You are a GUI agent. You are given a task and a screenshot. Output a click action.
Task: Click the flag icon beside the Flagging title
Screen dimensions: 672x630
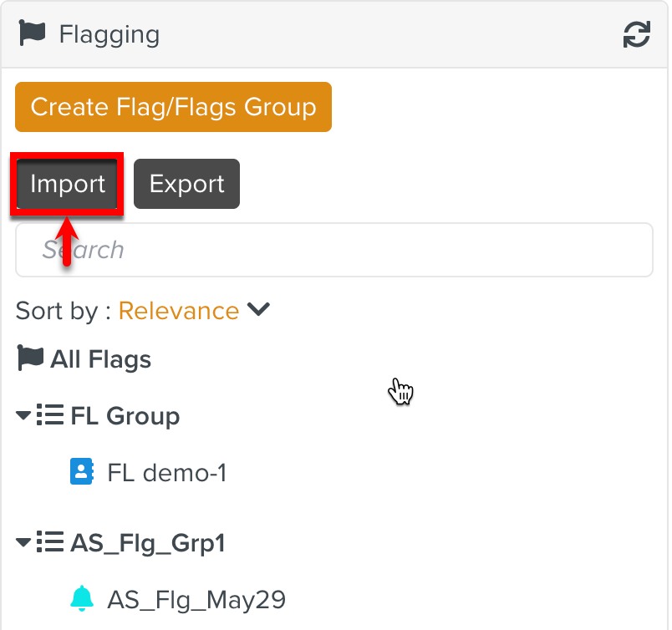click(x=32, y=33)
